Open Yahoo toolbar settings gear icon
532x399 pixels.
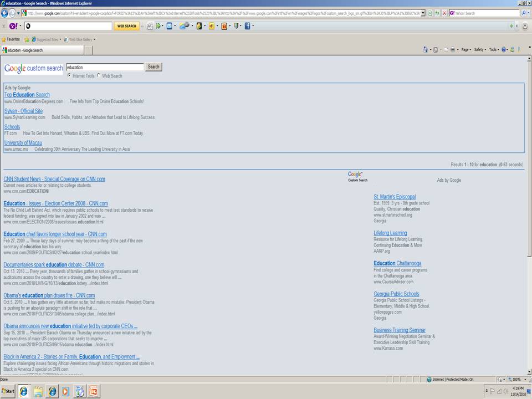click(525, 26)
